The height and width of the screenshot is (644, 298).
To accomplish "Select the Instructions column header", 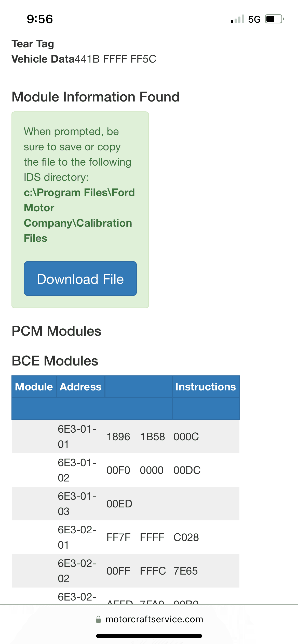I will click(x=205, y=387).
